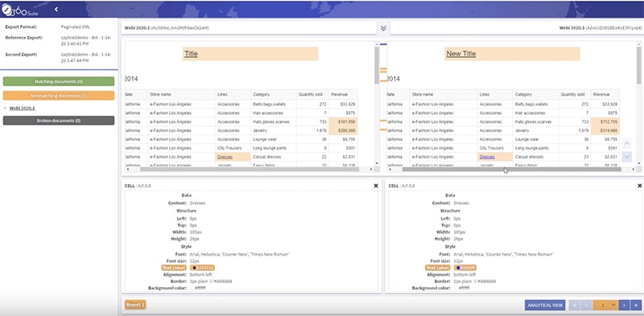Screen dimensions: 644x316
Task: Click Lounge wear cell in the right report
Action: coord(535,140)
